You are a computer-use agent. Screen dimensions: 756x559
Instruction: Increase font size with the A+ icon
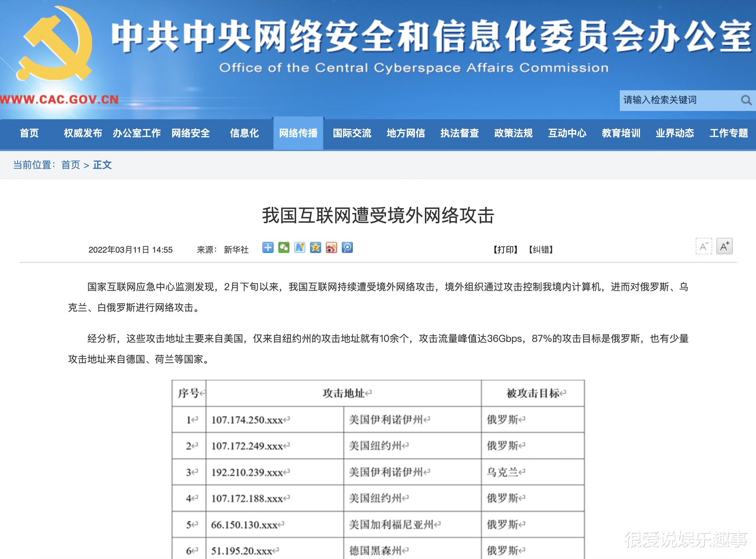coord(724,246)
